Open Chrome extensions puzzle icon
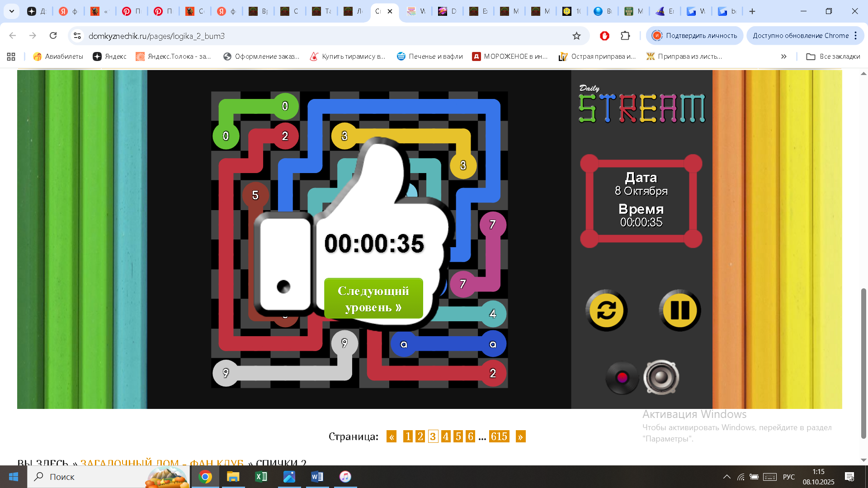The width and height of the screenshot is (868, 488). (x=625, y=36)
